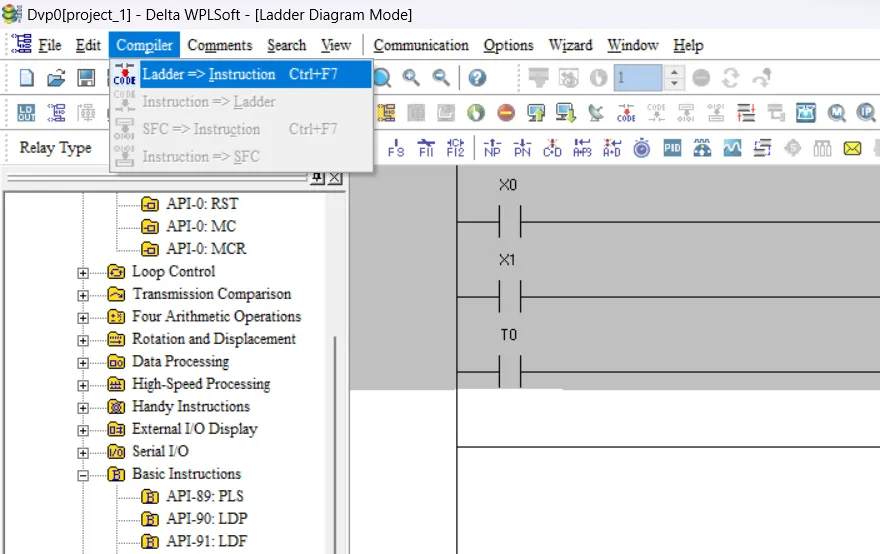Click the satellite dish communication icon
This screenshot has width=880, height=554.
coord(596,113)
